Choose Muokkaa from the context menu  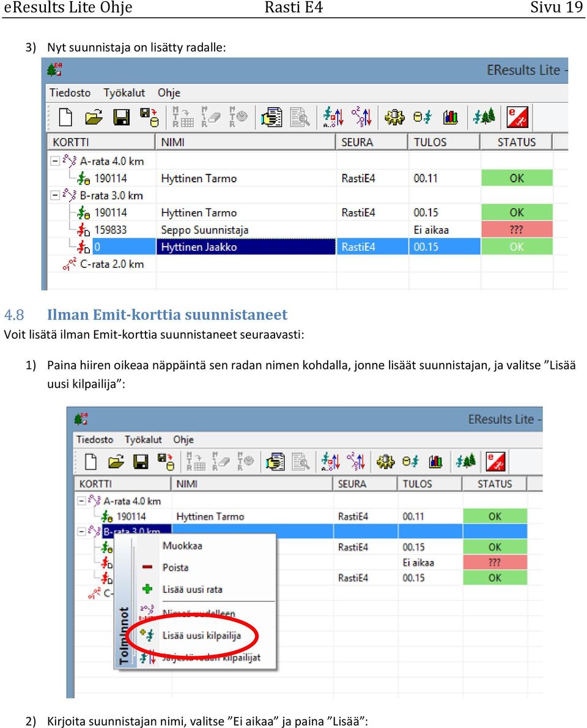tap(182, 546)
